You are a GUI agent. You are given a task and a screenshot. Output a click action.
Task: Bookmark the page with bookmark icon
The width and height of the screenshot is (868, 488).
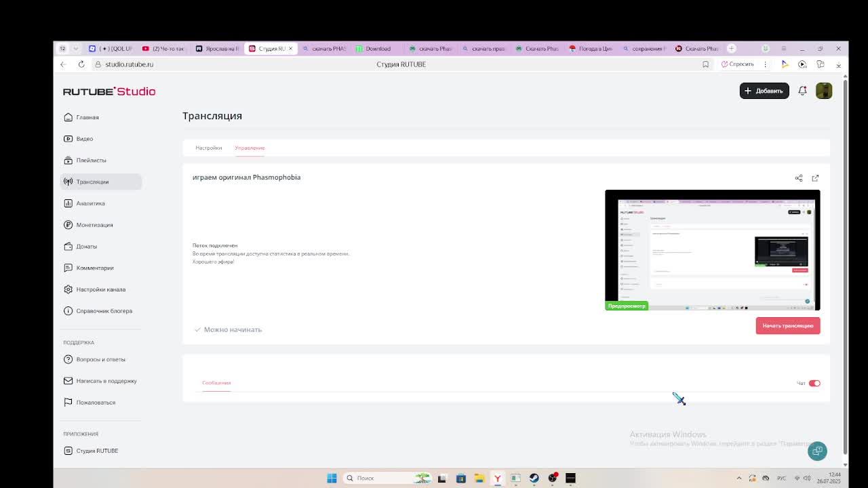click(x=705, y=64)
